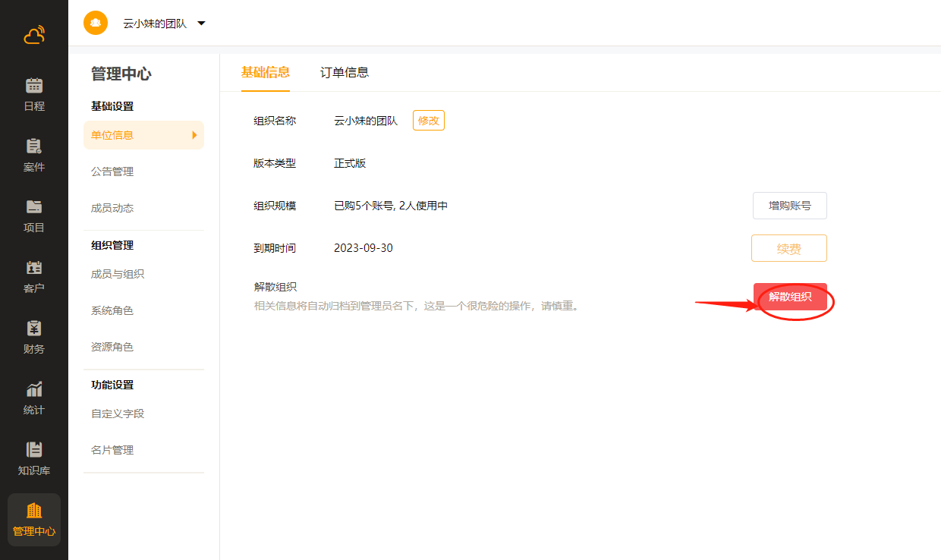941x560 pixels.
Task: Go to 项目 folder icon
Action: pos(34,207)
